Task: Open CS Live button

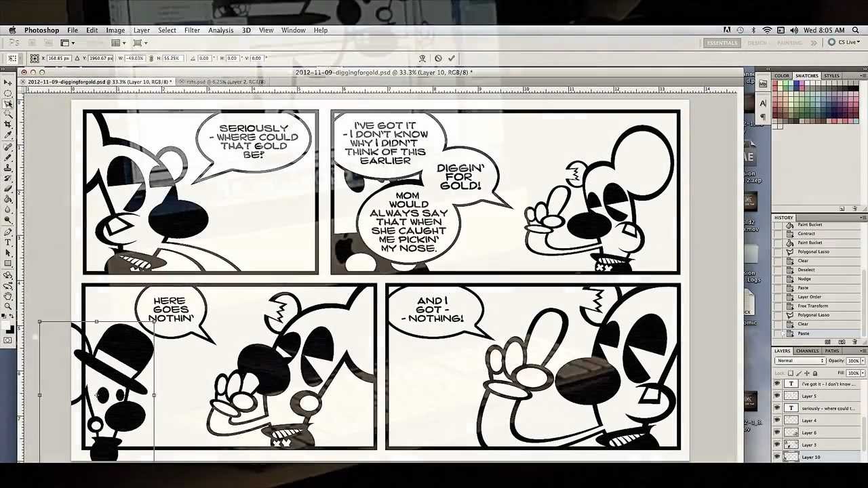Action: pyautogui.click(x=844, y=43)
